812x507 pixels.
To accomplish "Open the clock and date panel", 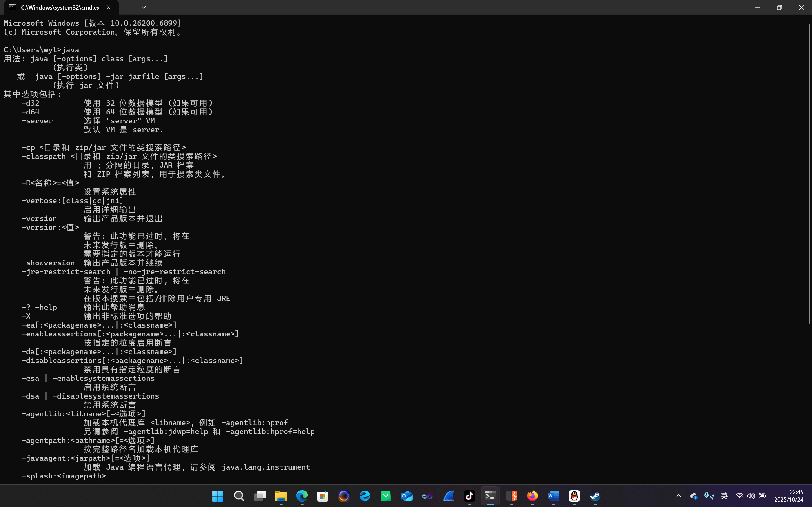I will [x=789, y=496].
